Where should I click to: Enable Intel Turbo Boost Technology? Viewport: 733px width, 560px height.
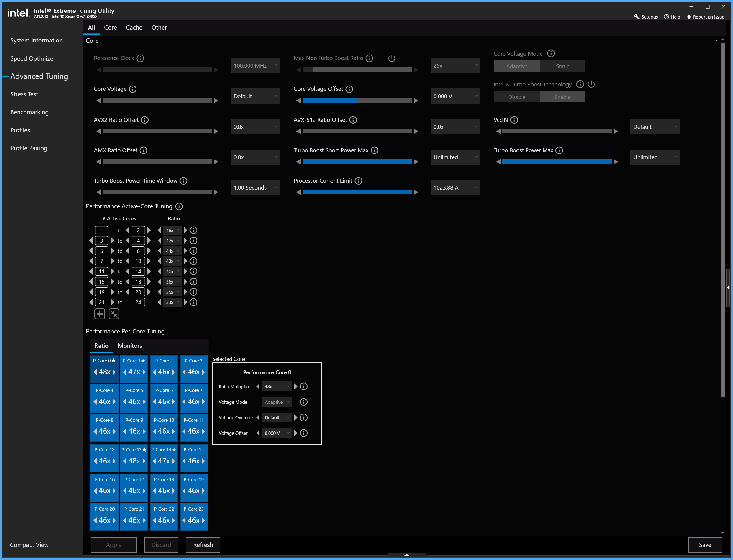tap(562, 97)
